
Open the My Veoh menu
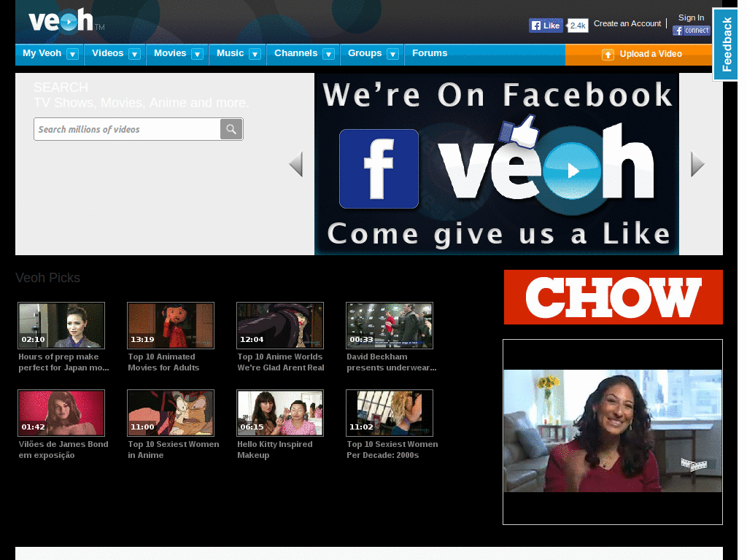[x=42, y=53]
